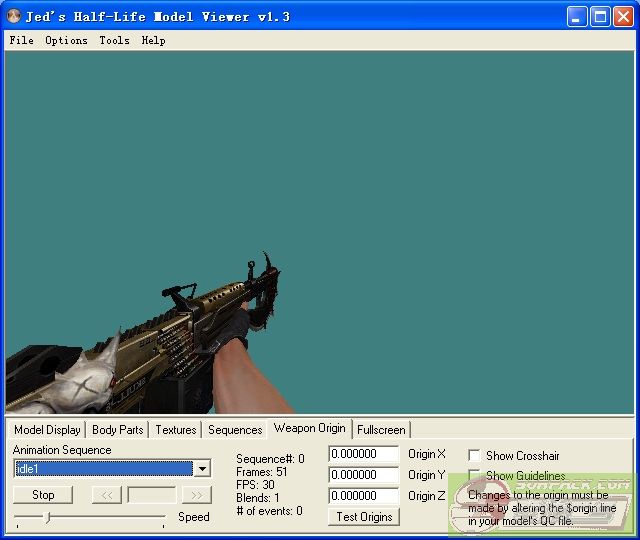Screen dimensions: 640x540
Task: Switch to the Model Display tab
Action: pyautogui.click(x=47, y=430)
